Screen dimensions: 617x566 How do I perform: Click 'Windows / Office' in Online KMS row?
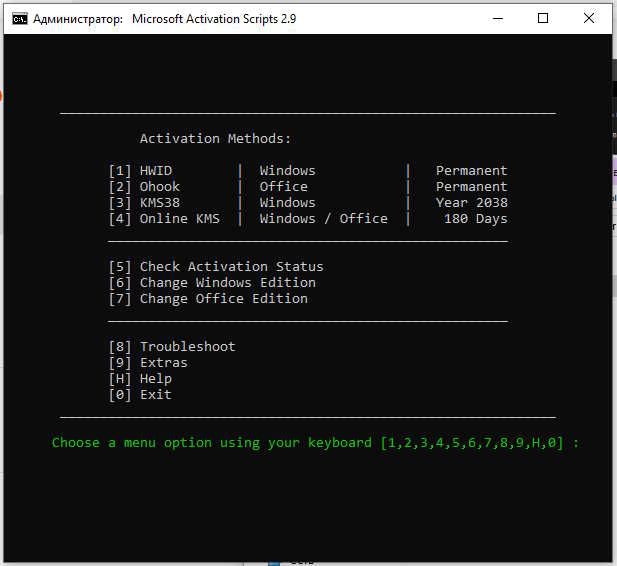323,219
